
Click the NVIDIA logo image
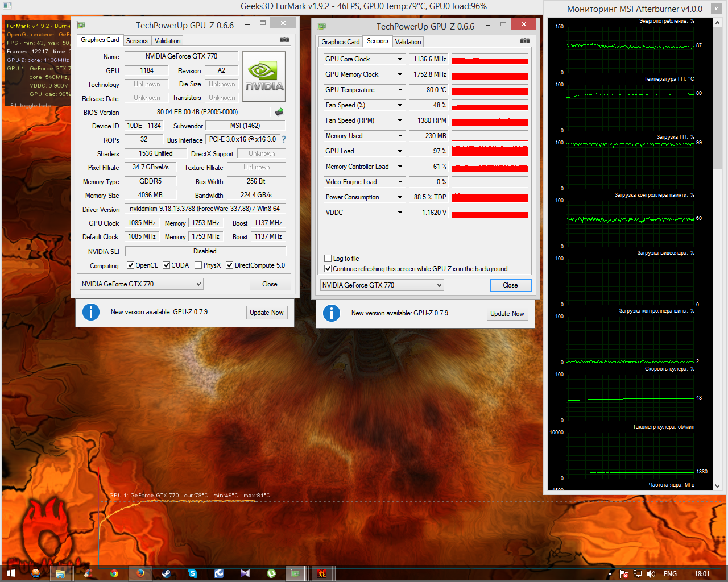[x=264, y=76]
